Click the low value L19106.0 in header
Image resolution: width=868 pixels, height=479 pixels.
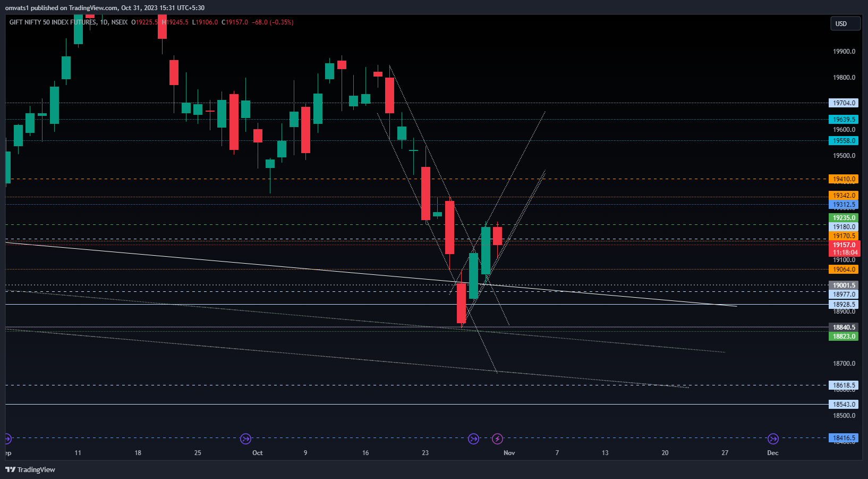[205, 22]
